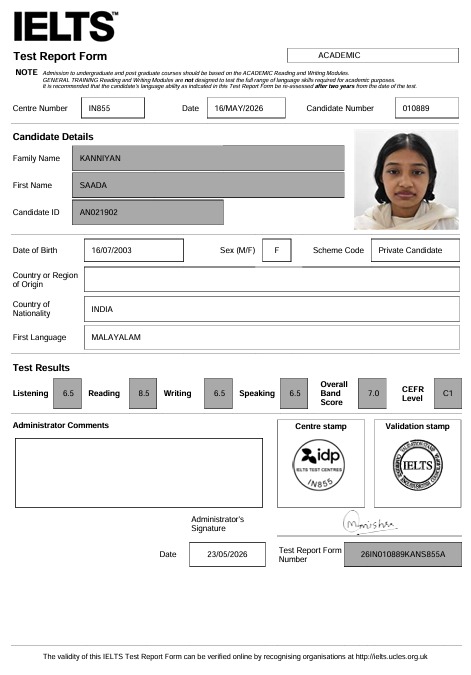The width and height of the screenshot is (471, 675).
Task: Click the Overall Band Score 7.0 box
Action: pos(372,393)
